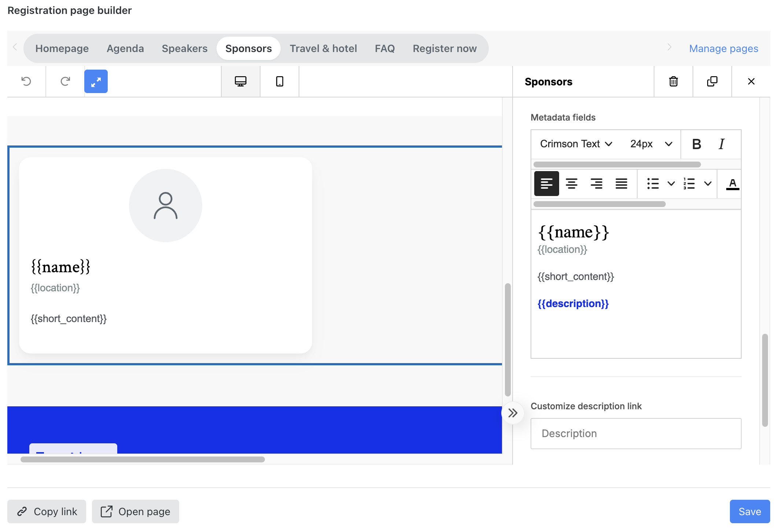Insert a numbered list
This screenshot has height=532, width=779.
[x=689, y=184]
